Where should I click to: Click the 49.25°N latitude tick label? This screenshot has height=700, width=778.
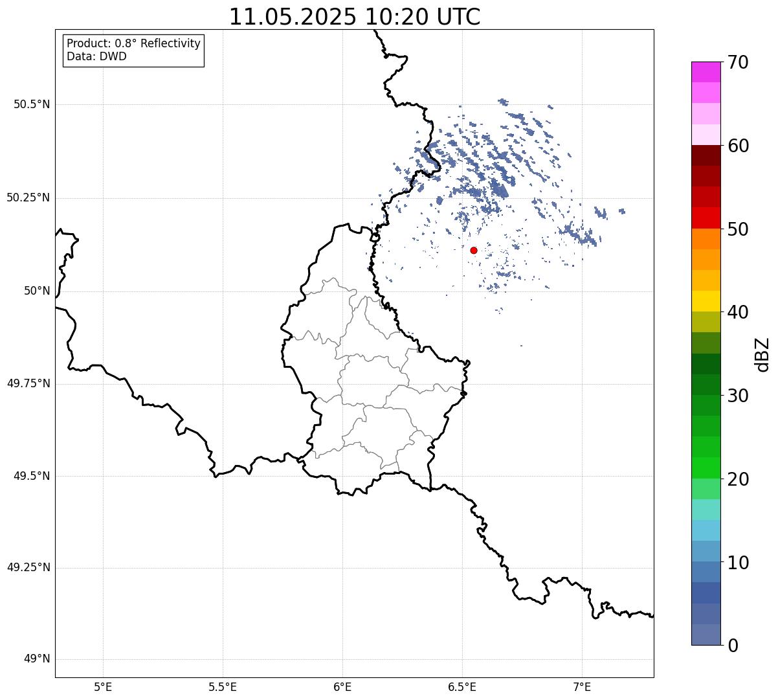28,567
